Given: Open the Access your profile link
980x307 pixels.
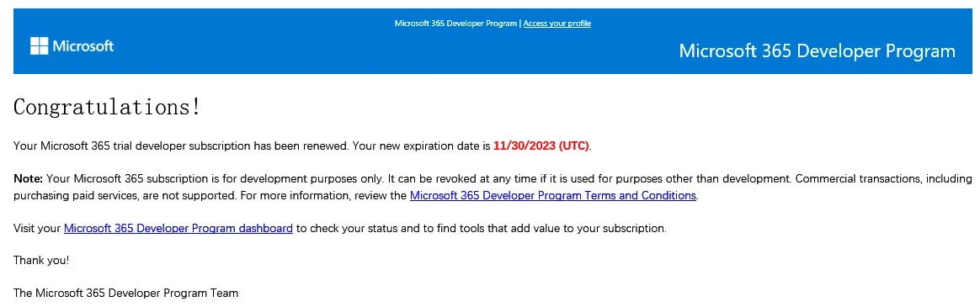Looking at the screenshot, I should tap(557, 23).
